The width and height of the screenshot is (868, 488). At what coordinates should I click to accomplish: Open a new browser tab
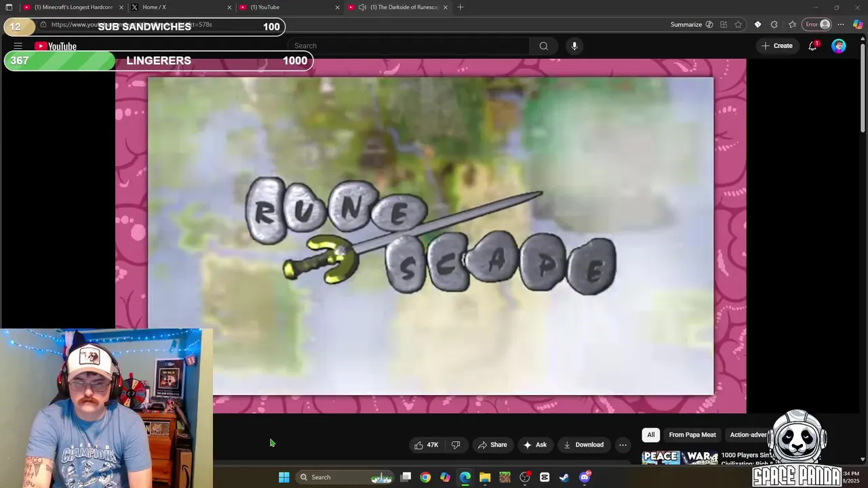(460, 7)
